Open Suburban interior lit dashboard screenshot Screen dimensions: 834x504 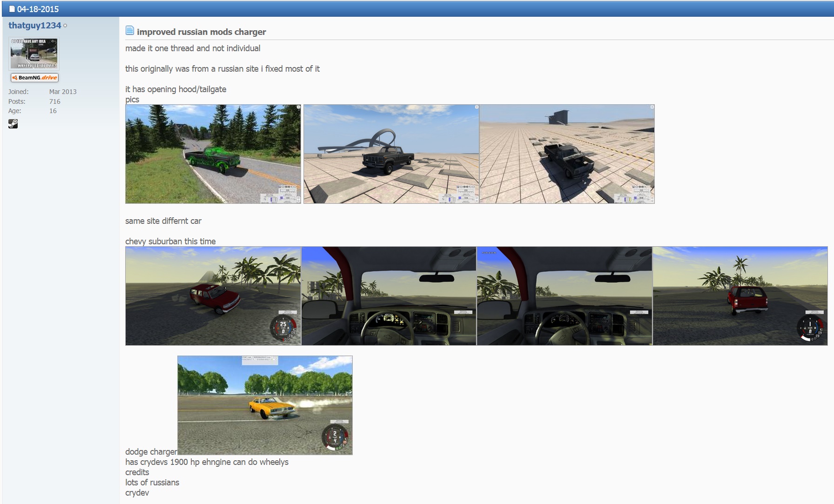point(389,296)
